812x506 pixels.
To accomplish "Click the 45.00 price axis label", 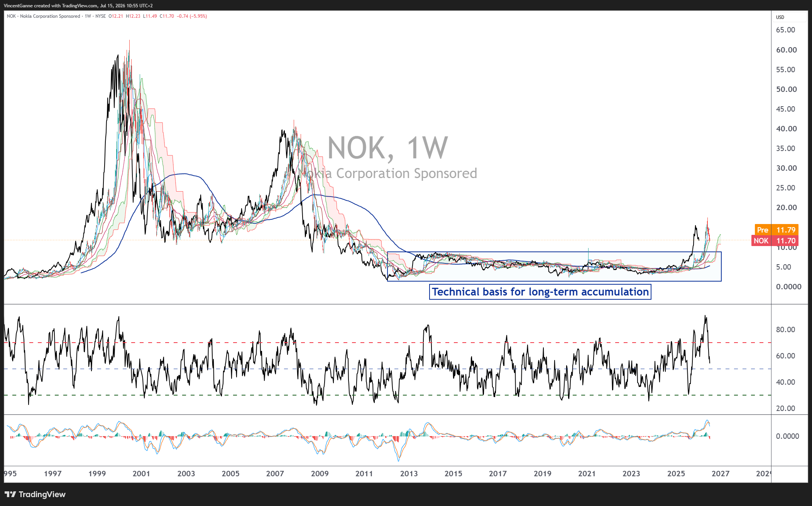I will 786,109.
